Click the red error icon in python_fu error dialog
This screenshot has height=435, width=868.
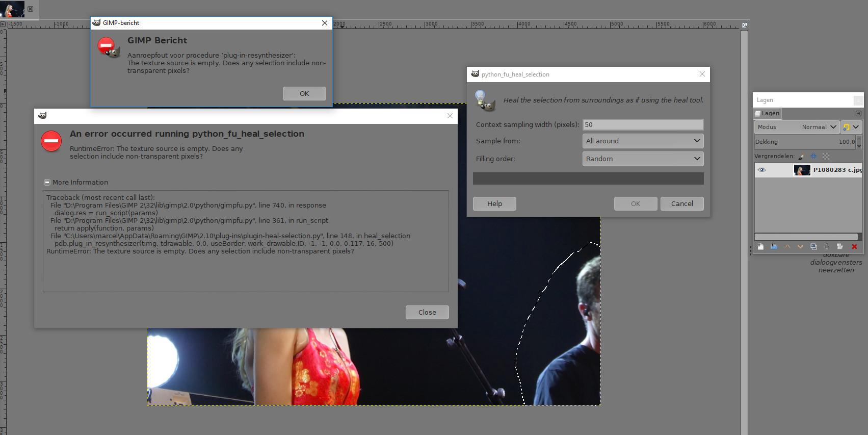[x=51, y=141]
